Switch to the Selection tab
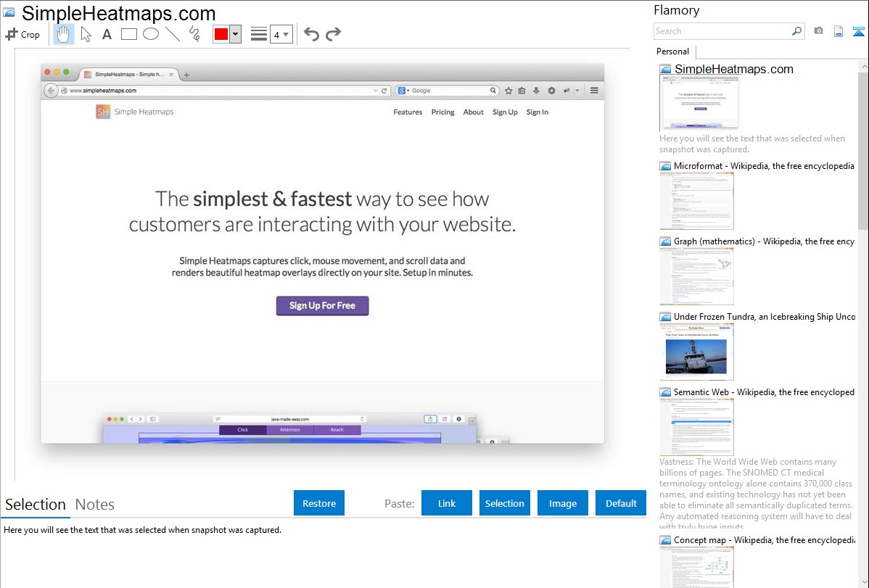 tap(36, 505)
